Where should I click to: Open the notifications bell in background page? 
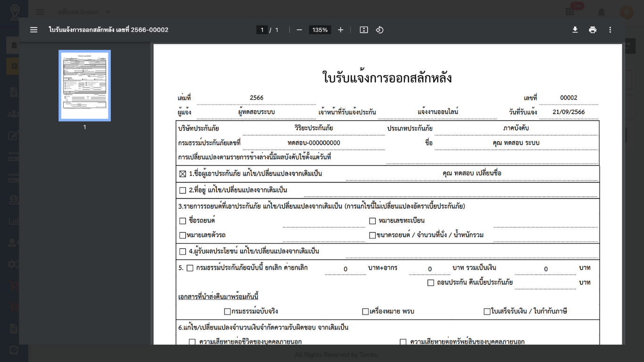coord(602,12)
